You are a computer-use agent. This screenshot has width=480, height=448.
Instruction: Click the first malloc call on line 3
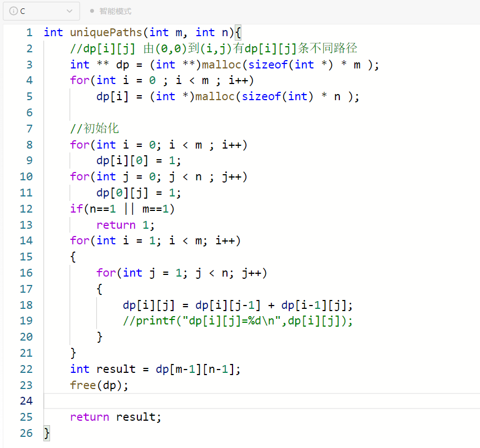coord(221,65)
